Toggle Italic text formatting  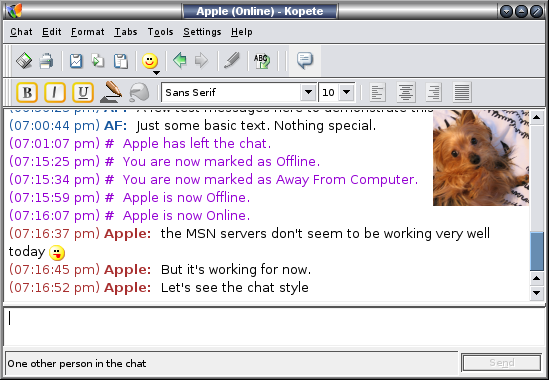[55, 92]
